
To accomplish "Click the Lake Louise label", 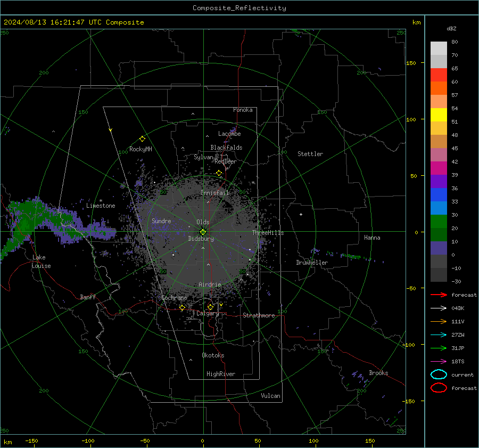I will click(41, 262).
